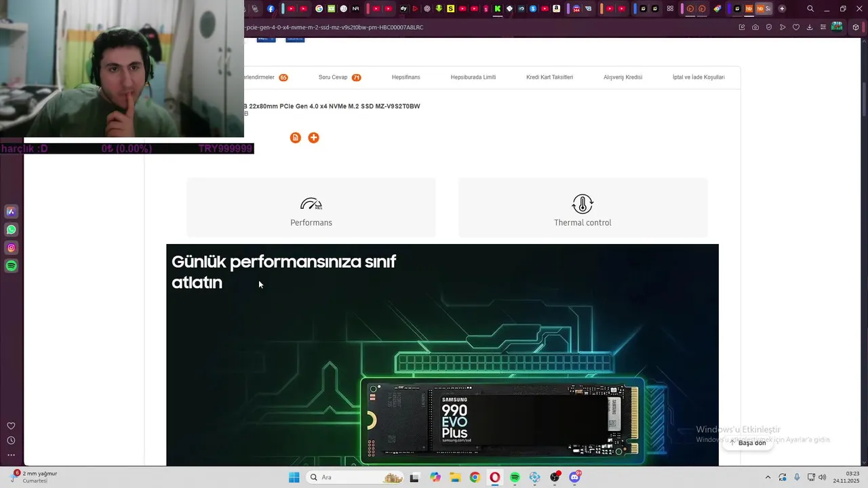Image resolution: width=868 pixels, height=488 pixels.
Task: Switch to the Amazon tab
Action: [x=557, y=9]
